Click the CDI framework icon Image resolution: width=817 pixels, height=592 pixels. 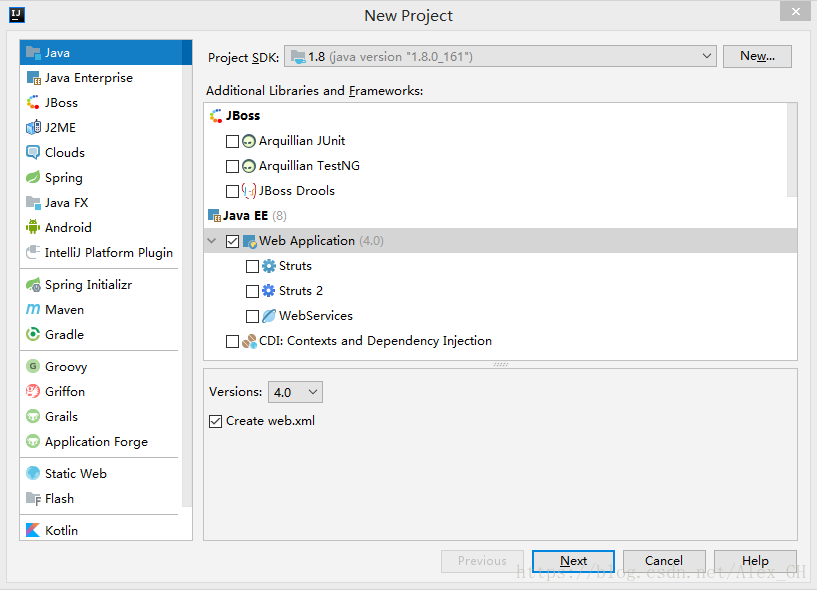[250, 341]
